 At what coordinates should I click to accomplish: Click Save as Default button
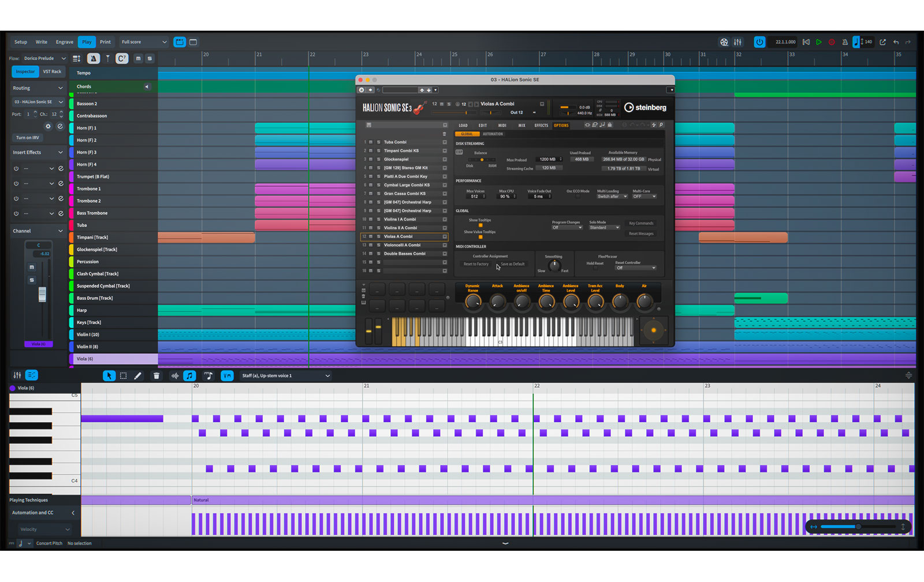(x=513, y=264)
